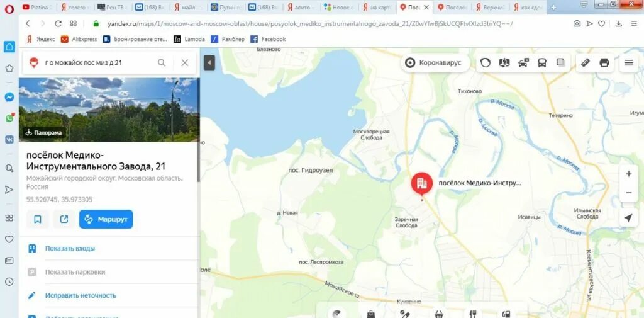The height and width of the screenshot is (318, 644).
Task: Toggle the traffic car icon layer
Action: pos(523,63)
